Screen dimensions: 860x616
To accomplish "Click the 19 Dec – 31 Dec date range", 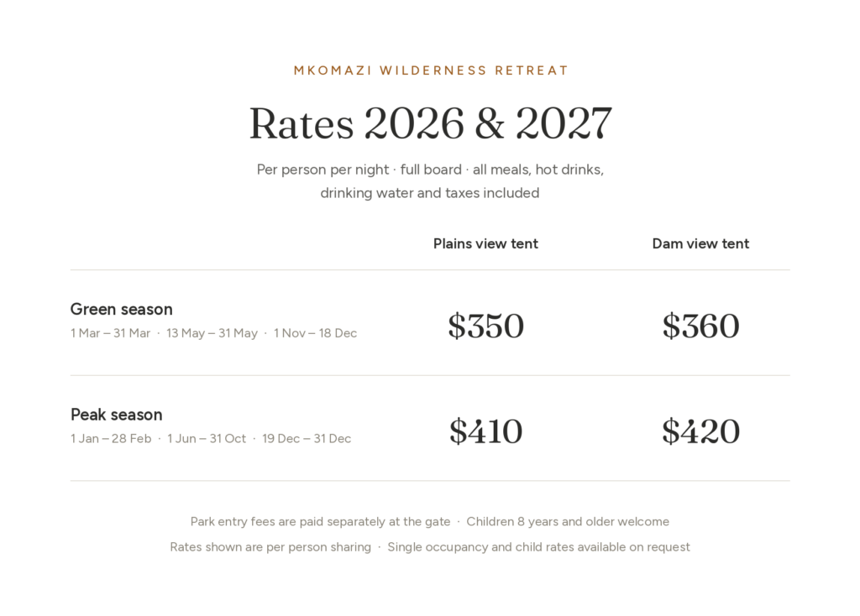I will (x=307, y=438).
